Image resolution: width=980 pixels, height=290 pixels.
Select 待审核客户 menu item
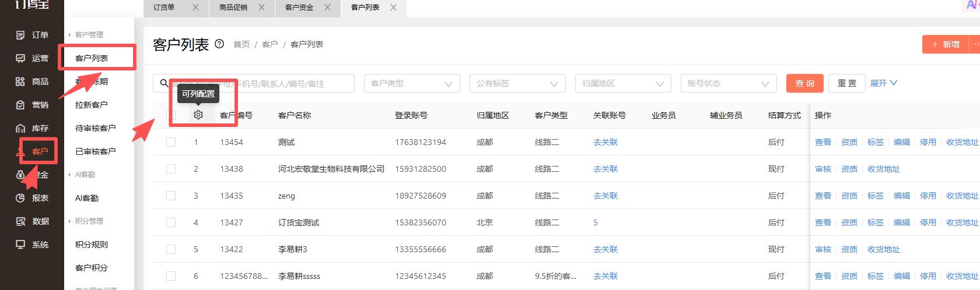point(96,128)
